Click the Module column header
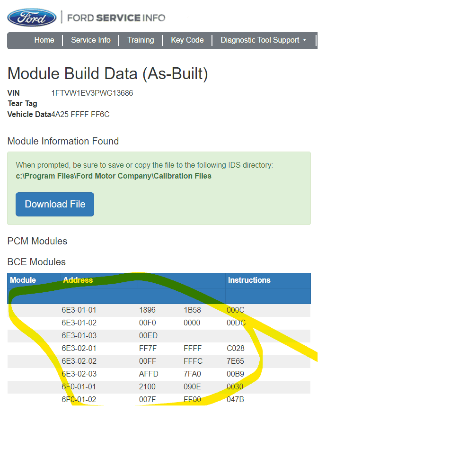This screenshot has width=476, height=449. (23, 280)
